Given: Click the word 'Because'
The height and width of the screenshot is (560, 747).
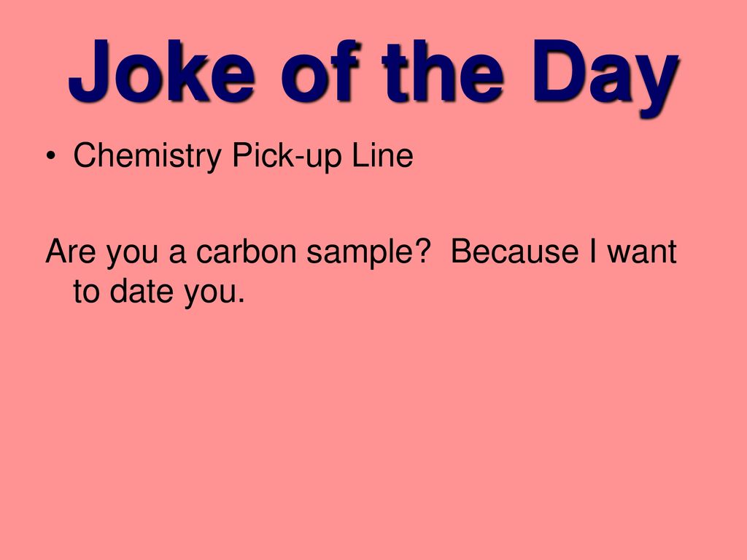Looking at the screenshot, I should click(514, 251).
